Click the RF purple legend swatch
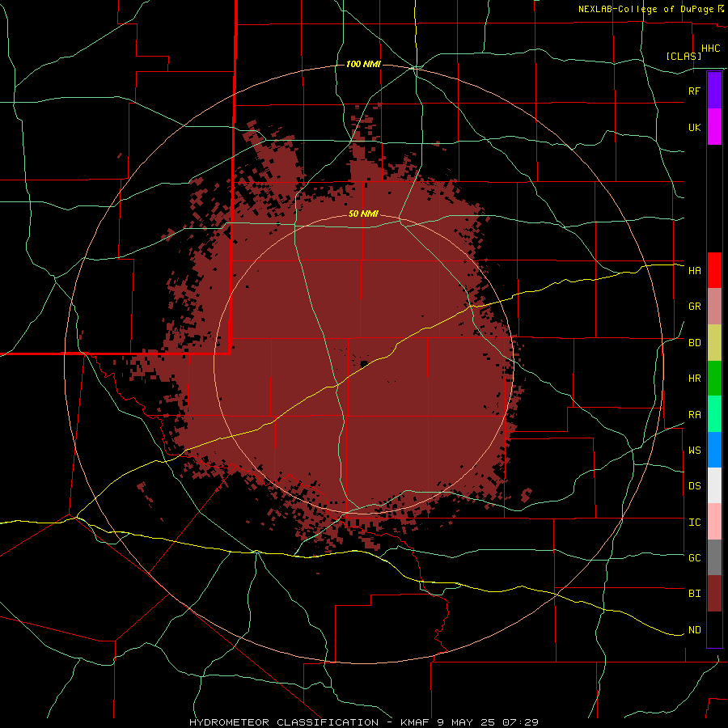Viewport: 728px width, 728px height. (x=714, y=90)
